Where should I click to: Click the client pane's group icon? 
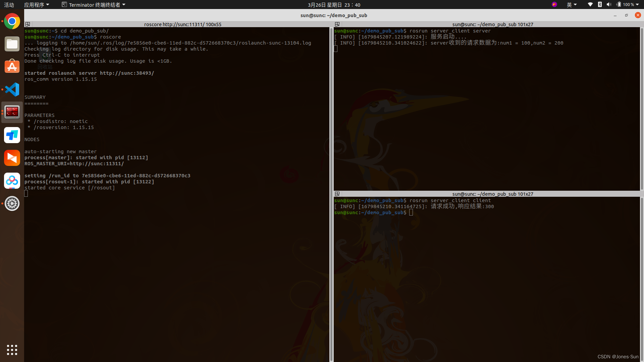(337, 194)
